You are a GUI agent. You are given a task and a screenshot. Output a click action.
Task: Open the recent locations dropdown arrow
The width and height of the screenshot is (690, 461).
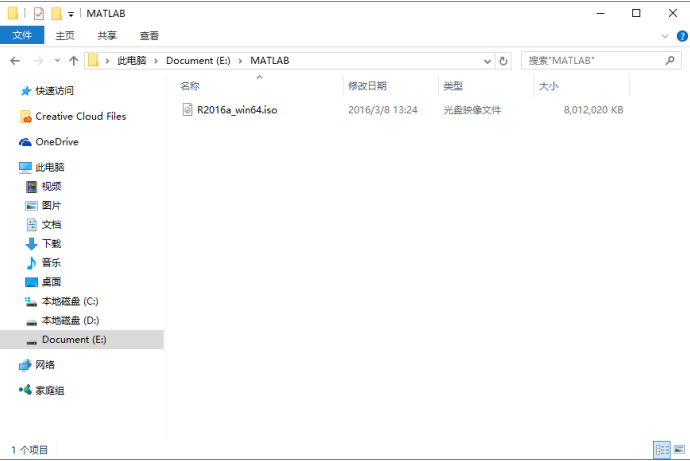[57, 61]
